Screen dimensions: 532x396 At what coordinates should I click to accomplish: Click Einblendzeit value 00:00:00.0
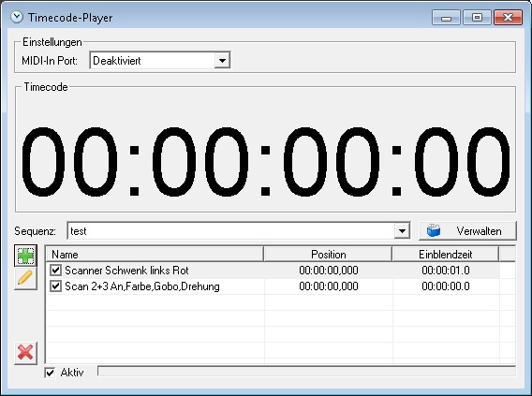point(446,286)
